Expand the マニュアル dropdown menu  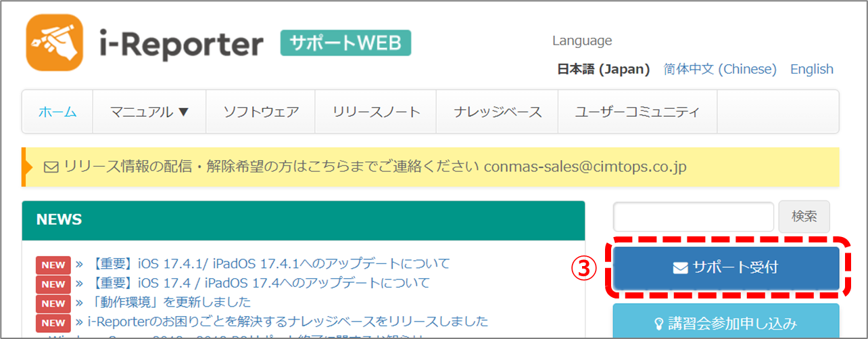click(x=149, y=112)
